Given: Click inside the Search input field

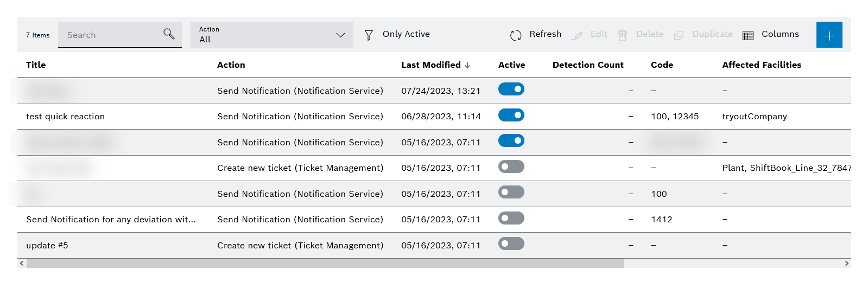Looking at the screenshot, I should click(x=111, y=35).
